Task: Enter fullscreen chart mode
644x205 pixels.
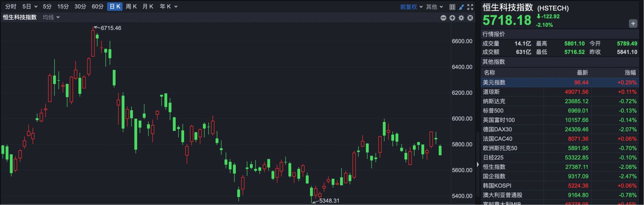Action: [470, 7]
